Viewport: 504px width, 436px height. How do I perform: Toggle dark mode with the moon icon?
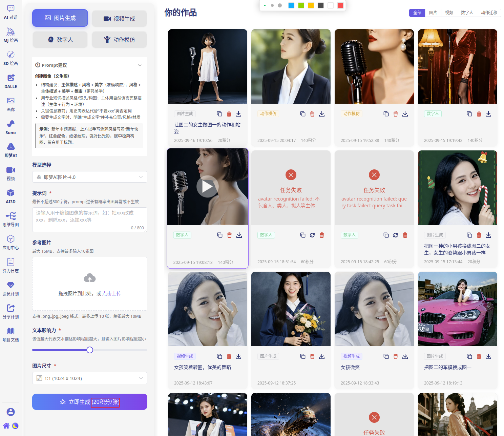point(15,426)
